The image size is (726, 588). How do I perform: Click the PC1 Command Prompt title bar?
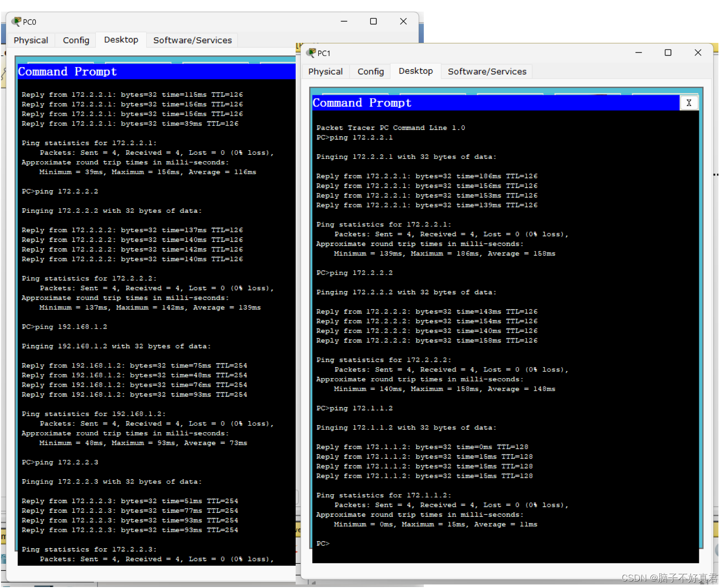(x=496, y=103)
